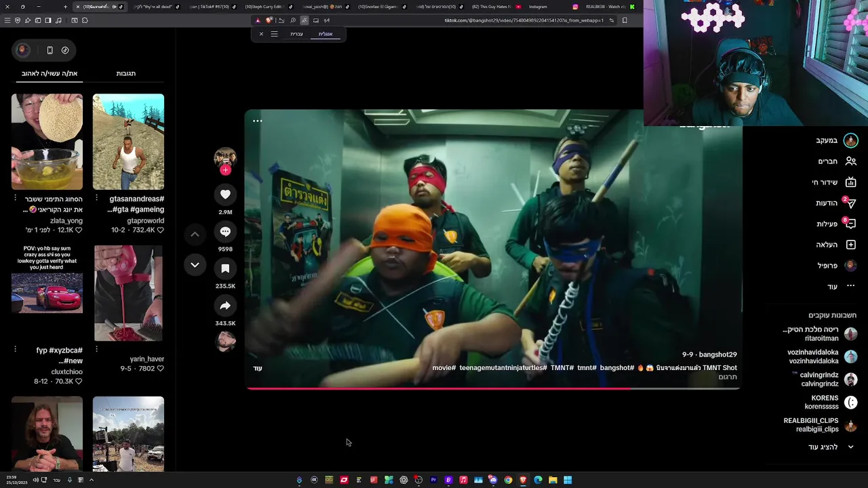Open Premiere Pro from taskbar

433,480
